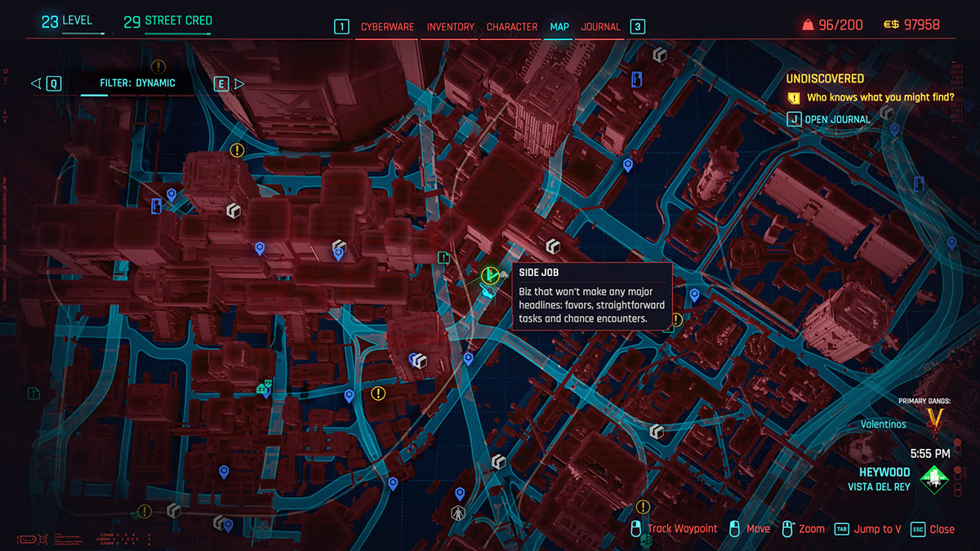The width and height of the screenshot is (980, 551).
Task: Click the Heywood district emblem icon
Action: 934,479
